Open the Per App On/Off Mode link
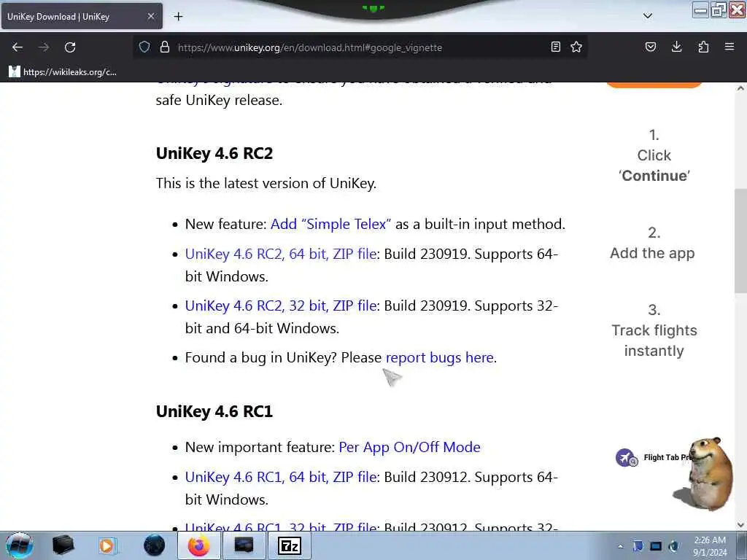747x560 pixels. (x=409, y=447)
